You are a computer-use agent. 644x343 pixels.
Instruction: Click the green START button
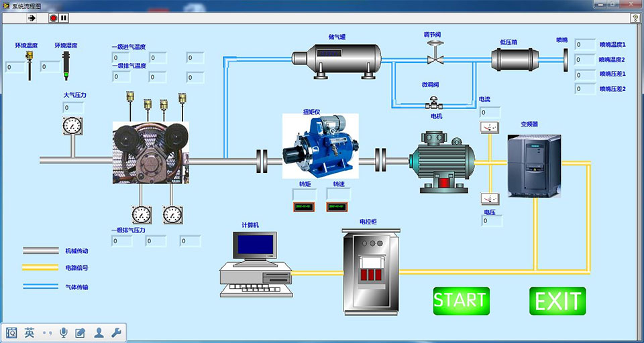point(460,301)
